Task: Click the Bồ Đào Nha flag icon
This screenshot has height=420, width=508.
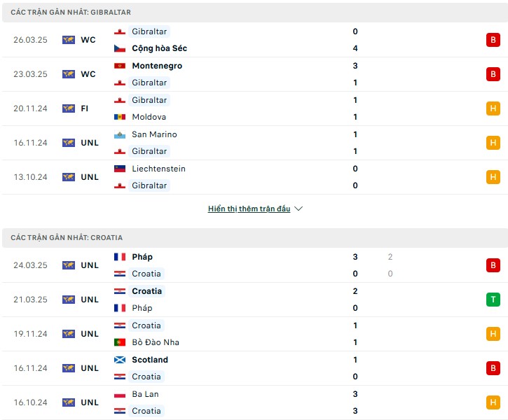Action: (x=120, y=342)
